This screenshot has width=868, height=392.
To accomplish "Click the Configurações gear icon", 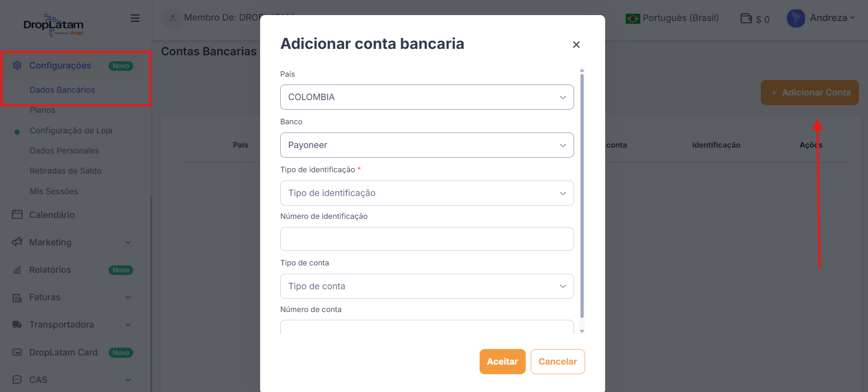I will click(x=17, y=65).
